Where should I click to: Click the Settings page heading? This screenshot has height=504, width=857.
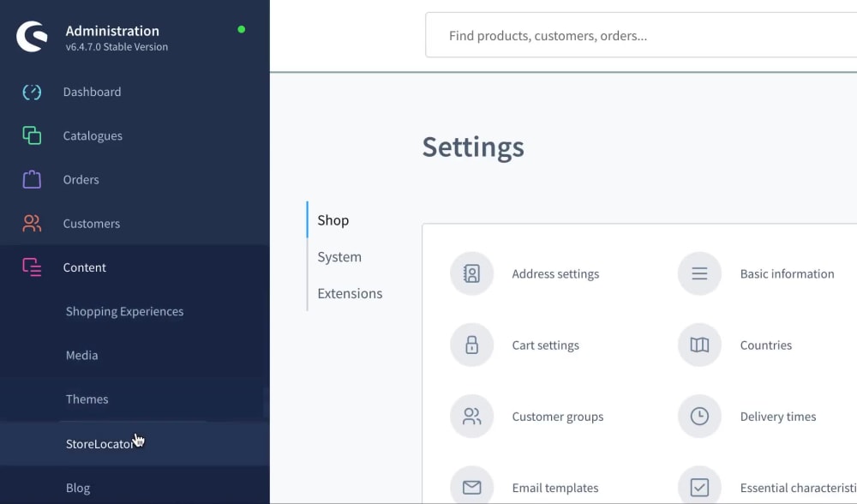pyautogui.click(x=473, y=147)
